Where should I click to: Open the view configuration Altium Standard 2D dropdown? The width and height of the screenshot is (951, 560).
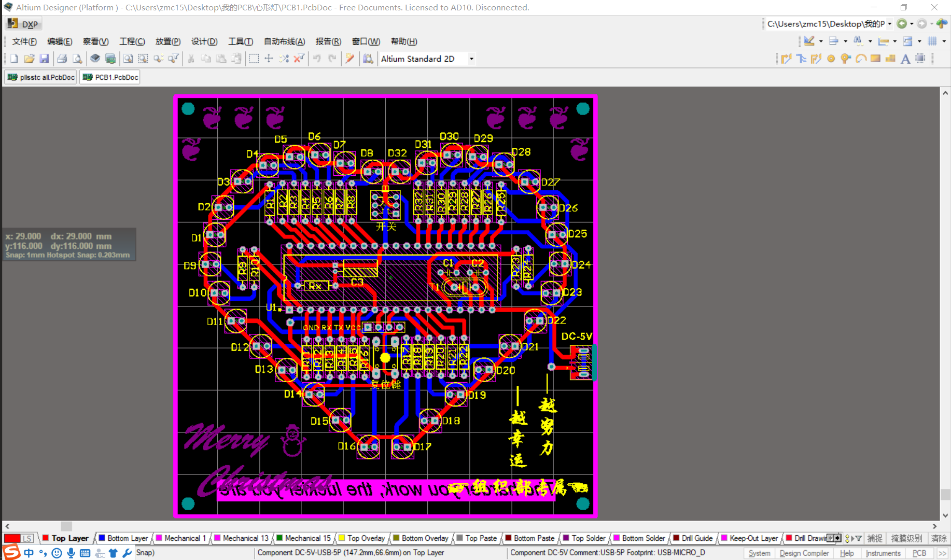pos(471,59)
